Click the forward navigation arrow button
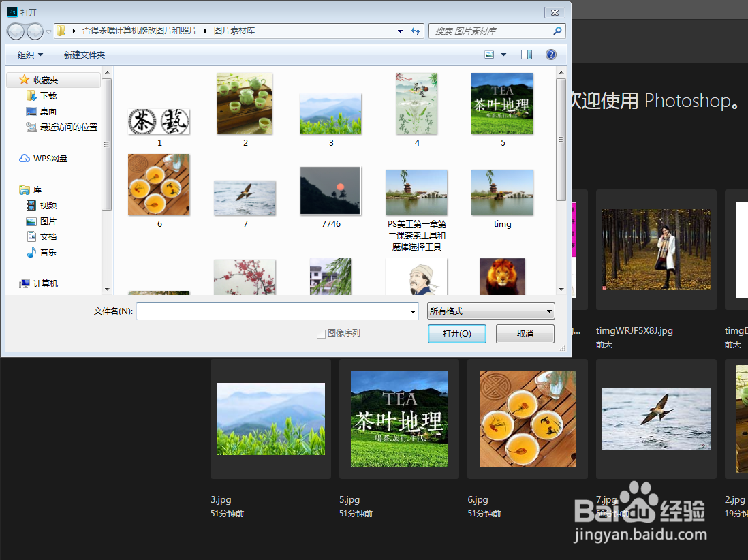The image size is (748, 560). (x=35, y=31)
